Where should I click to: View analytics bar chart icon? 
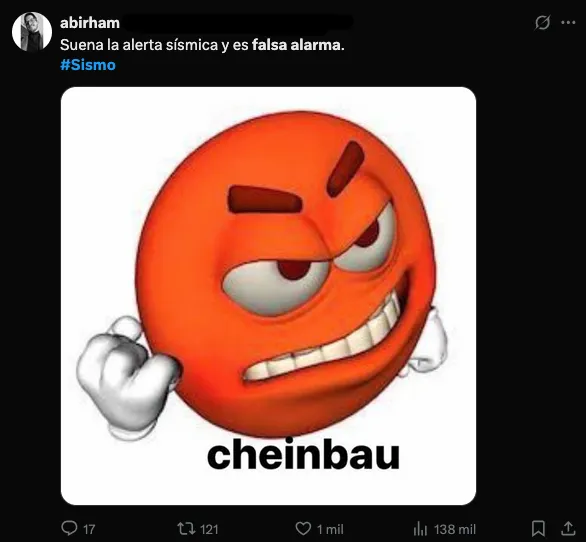420,529
